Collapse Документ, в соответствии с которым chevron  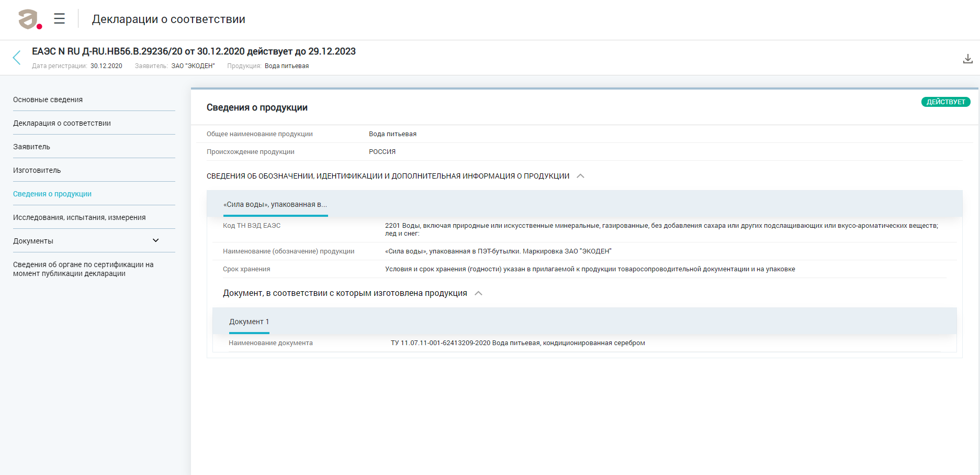coord(478,293)
